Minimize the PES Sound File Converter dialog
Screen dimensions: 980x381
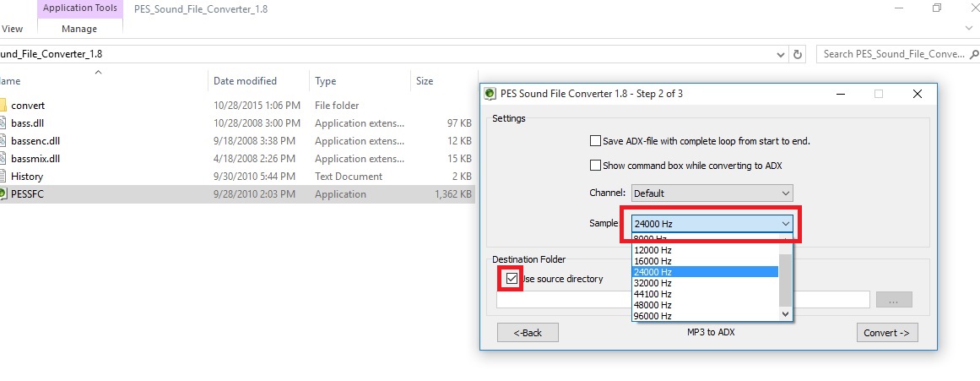pos(841,94)
